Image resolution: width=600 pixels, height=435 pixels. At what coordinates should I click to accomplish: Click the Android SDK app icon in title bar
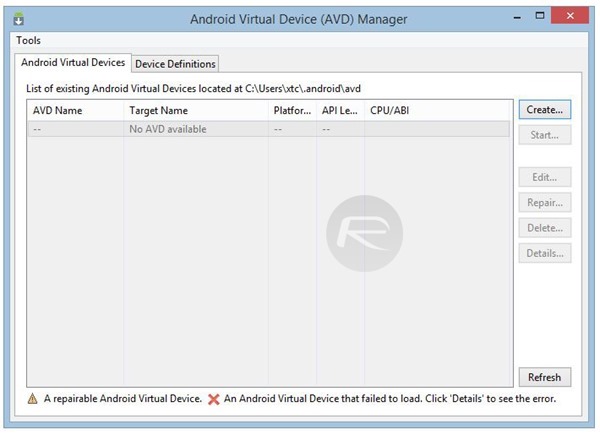[x=18, y=18]
